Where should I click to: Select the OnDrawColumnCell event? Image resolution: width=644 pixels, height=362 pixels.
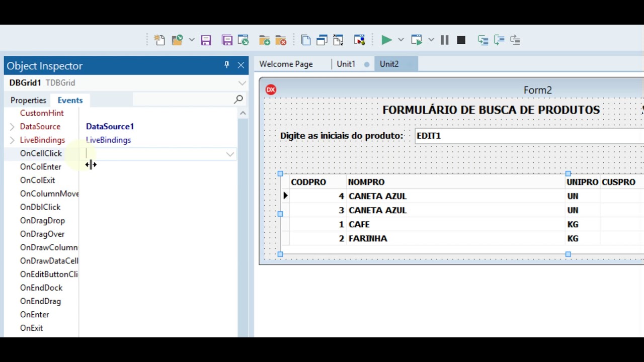pyautogui.click(x=49, y=247)
